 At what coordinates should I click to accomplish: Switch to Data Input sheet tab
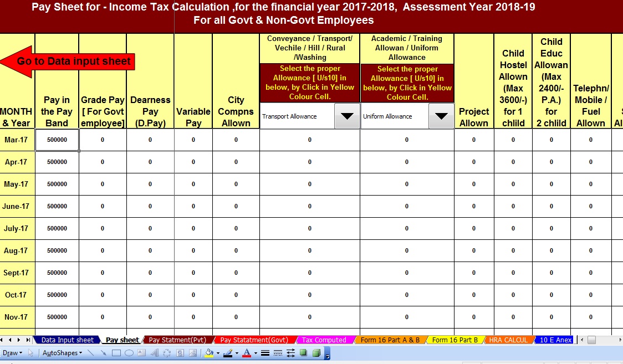coord(67,340)
